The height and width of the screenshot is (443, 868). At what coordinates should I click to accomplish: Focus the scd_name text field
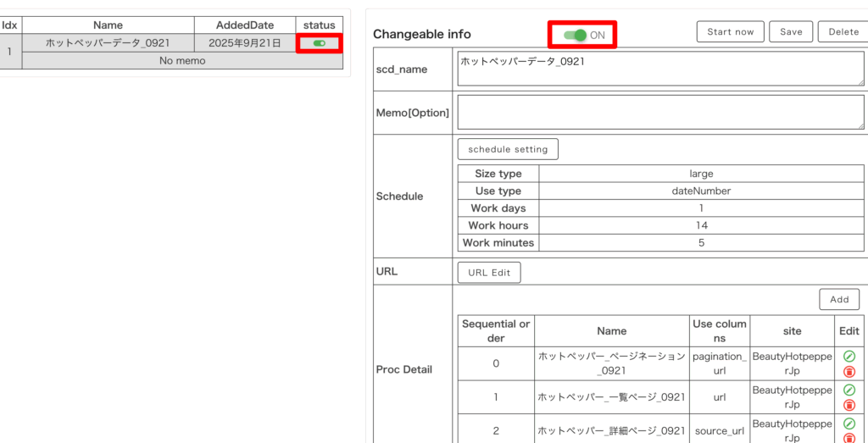659,69
